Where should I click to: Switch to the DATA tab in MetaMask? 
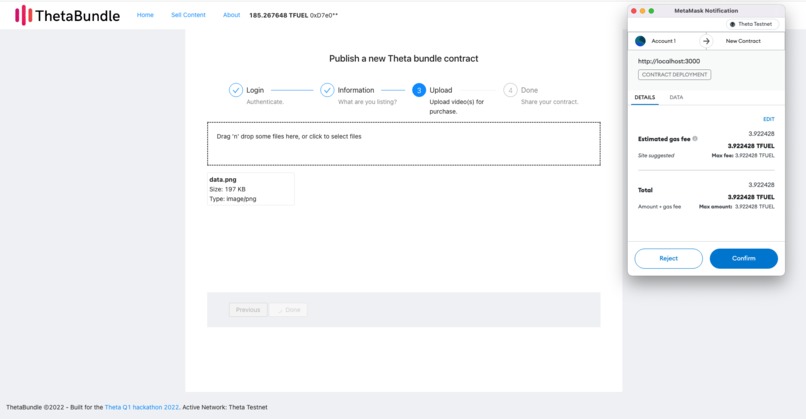[x=676, y=97]
